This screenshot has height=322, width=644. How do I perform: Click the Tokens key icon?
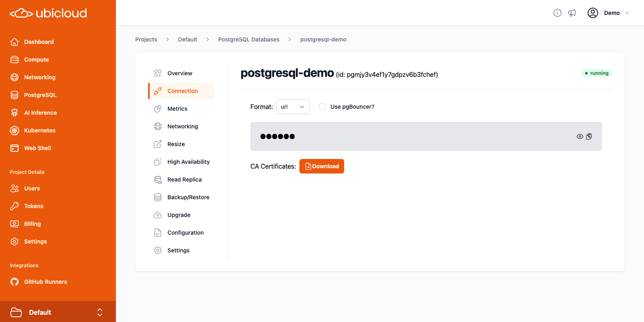(14, 206)
